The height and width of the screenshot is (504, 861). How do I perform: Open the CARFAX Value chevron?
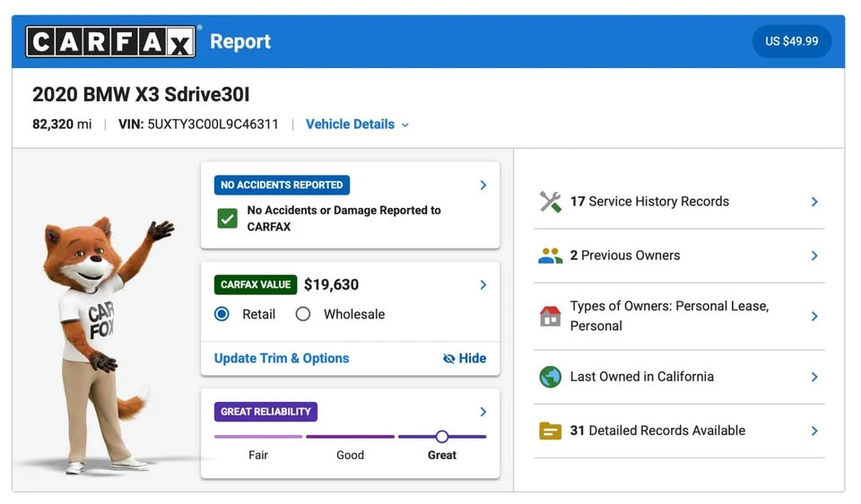[483, 284]
